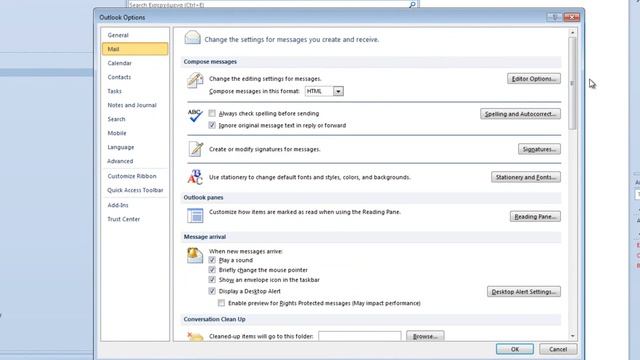Click the Conversation Clean Up section heading
The image size is (640, 360).
tap(215, 319)
